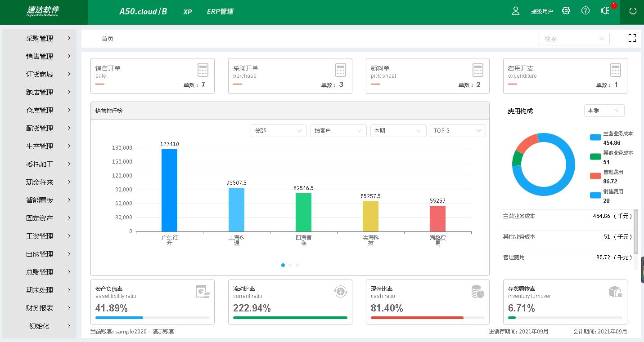
Task: Click the power logout icon
Action: tap(632, 11)
